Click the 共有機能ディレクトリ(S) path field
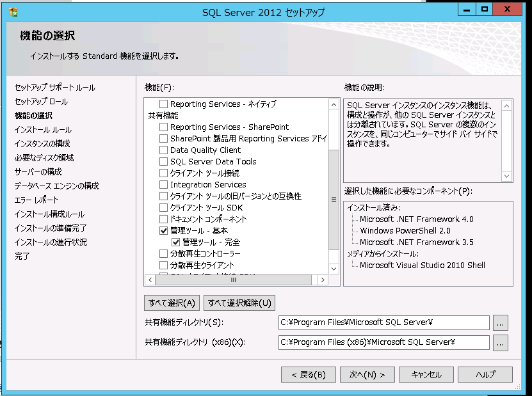 pos(384,323)
